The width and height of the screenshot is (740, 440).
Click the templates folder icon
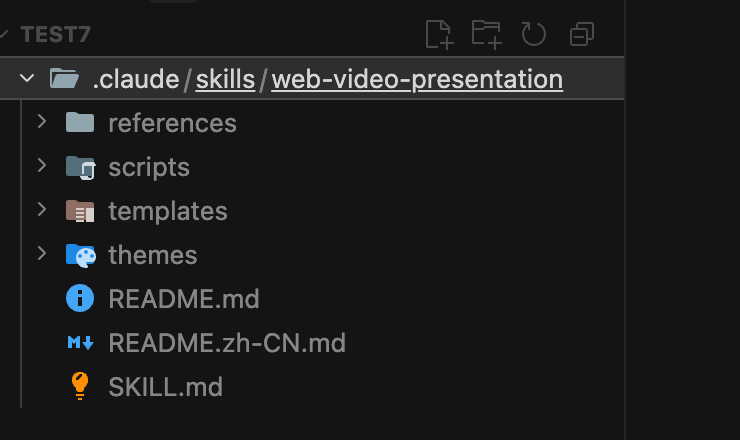(x=80, y=211)
